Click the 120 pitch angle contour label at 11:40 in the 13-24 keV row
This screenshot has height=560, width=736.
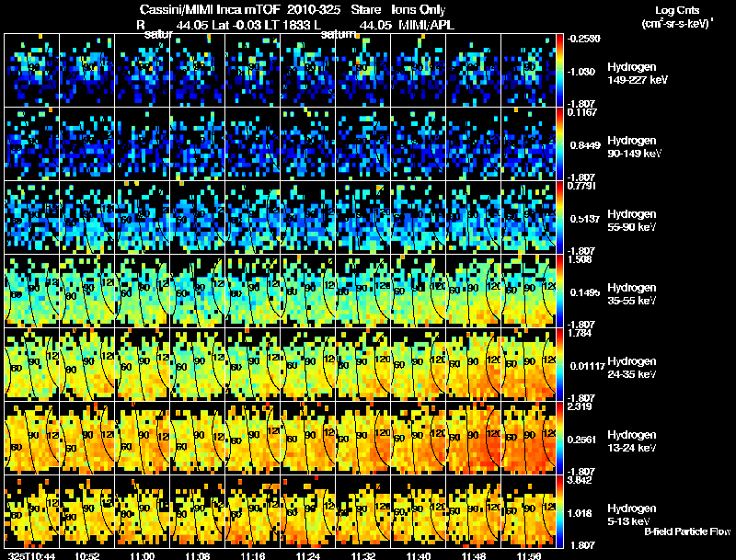pos(439,434)
